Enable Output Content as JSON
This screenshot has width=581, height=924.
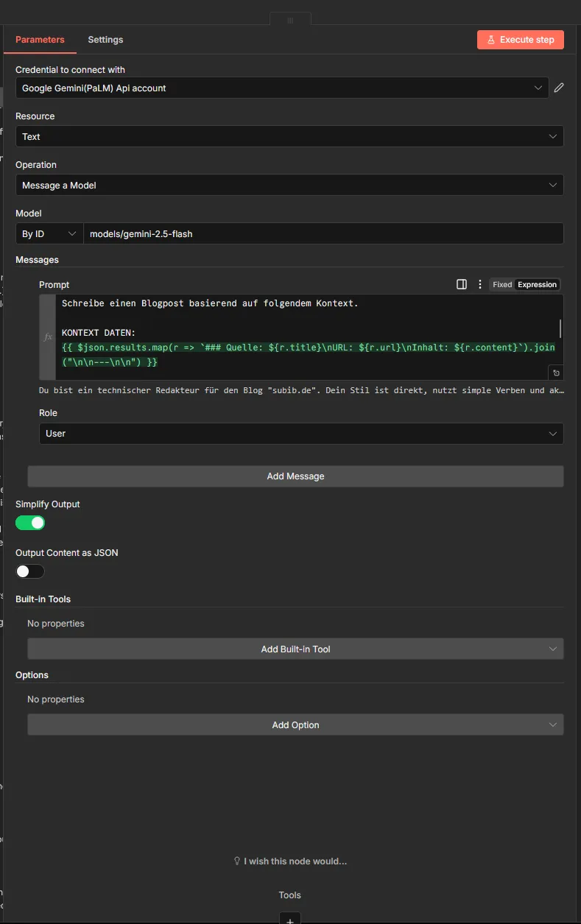click(x=29, y=571)
